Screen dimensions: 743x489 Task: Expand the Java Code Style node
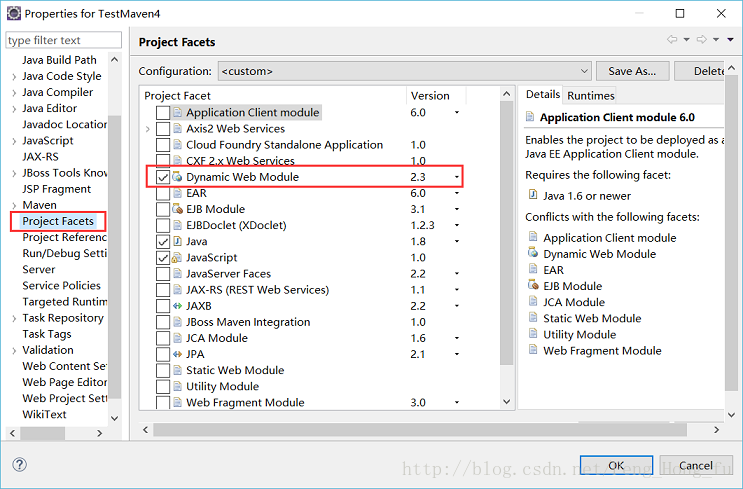tap(14, 77)
